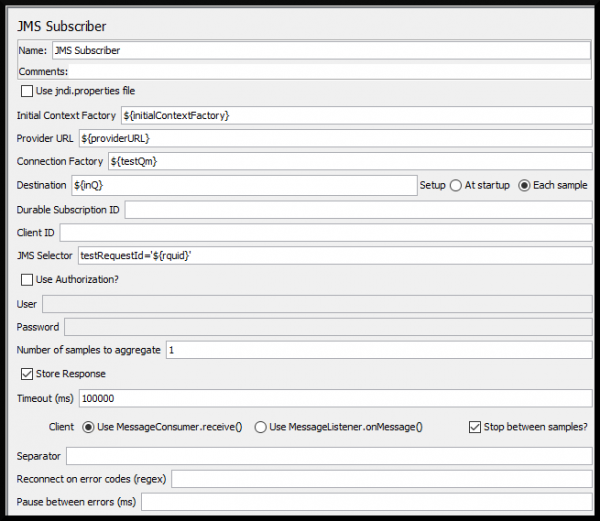Image resolution: width=600 pixels, height=521 pixels.
Task: Toggle Stop between samples checkbox
Action: tap(475, 427)
